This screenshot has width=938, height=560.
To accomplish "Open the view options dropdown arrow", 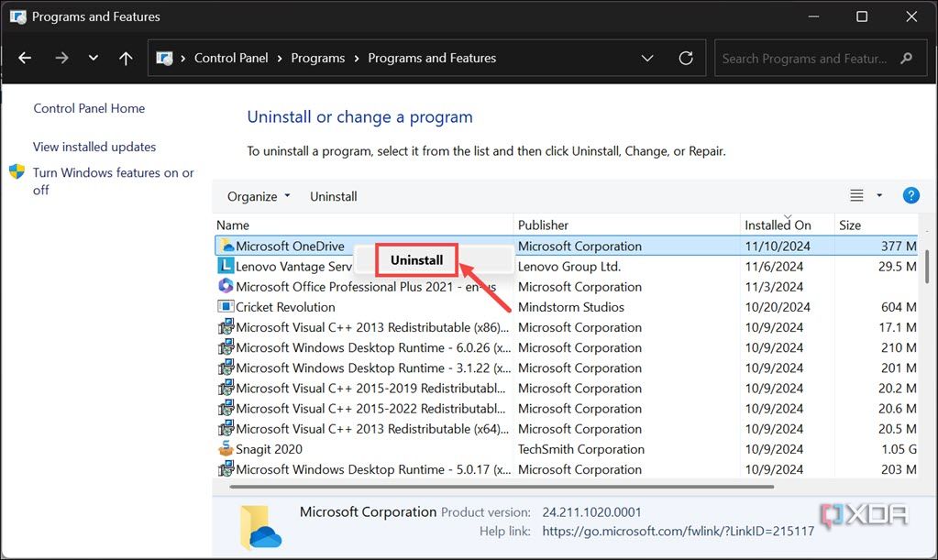I will click(879, 195).
